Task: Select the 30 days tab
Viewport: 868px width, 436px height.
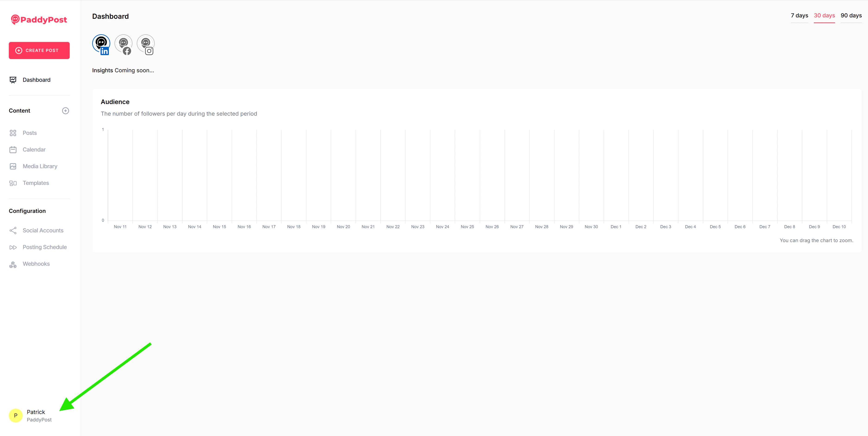Action: pos(824,16)
